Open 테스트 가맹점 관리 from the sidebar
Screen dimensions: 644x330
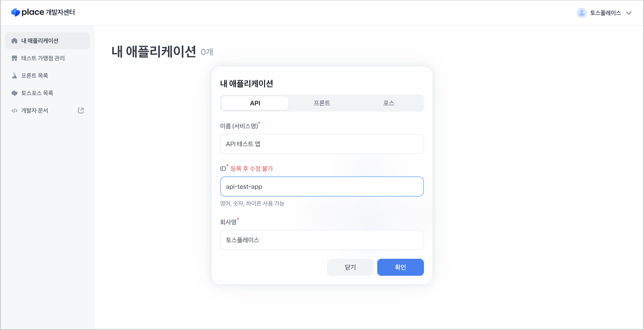pos(43,58)
